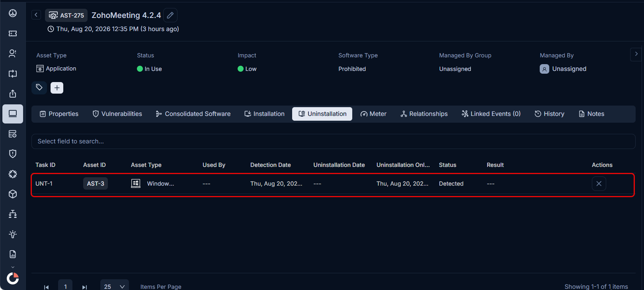Open the dashboard icon in the sidebar

pos(13,13)
